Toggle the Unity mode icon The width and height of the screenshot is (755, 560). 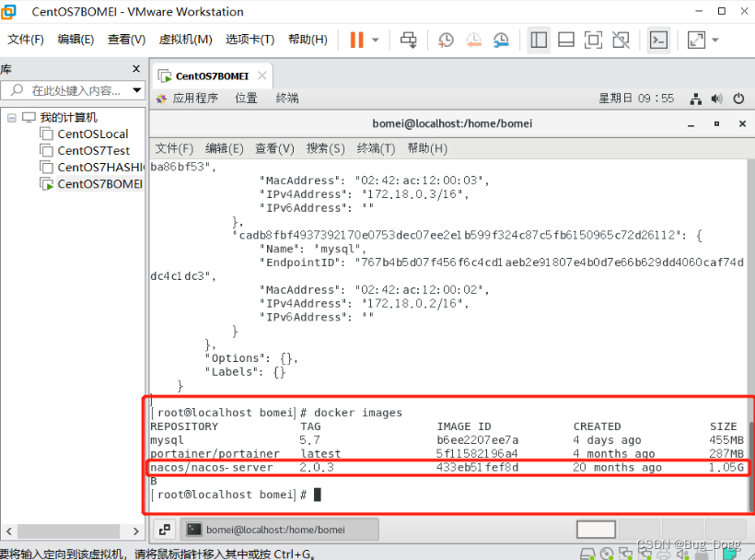[x=621, y=40]
